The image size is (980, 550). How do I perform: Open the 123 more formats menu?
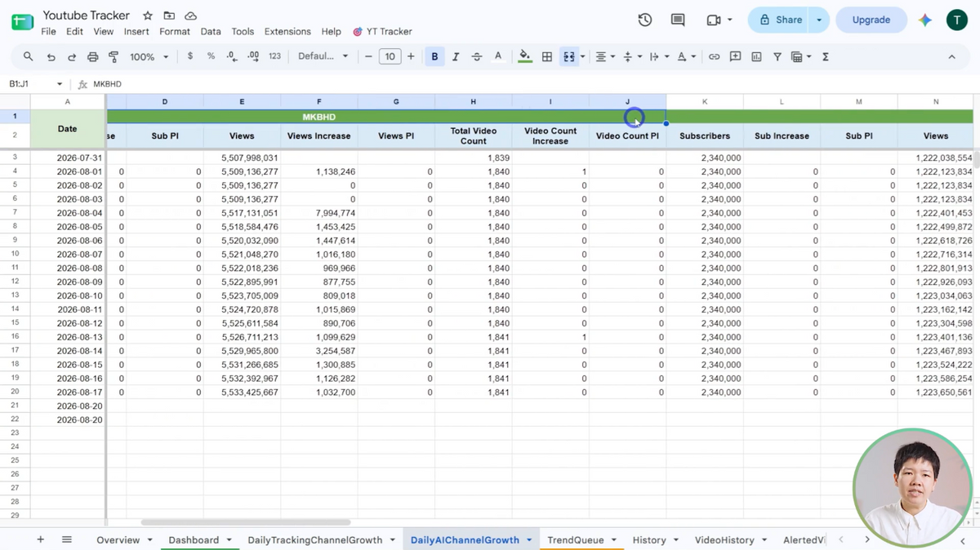point(274,56)
